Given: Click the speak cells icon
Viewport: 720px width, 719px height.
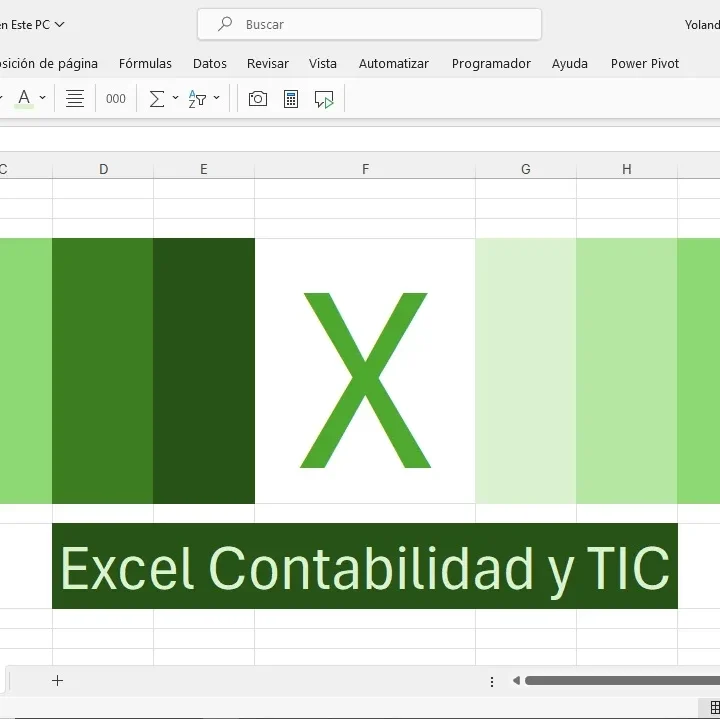Looking at the screenshot, I should pos(324,99).
